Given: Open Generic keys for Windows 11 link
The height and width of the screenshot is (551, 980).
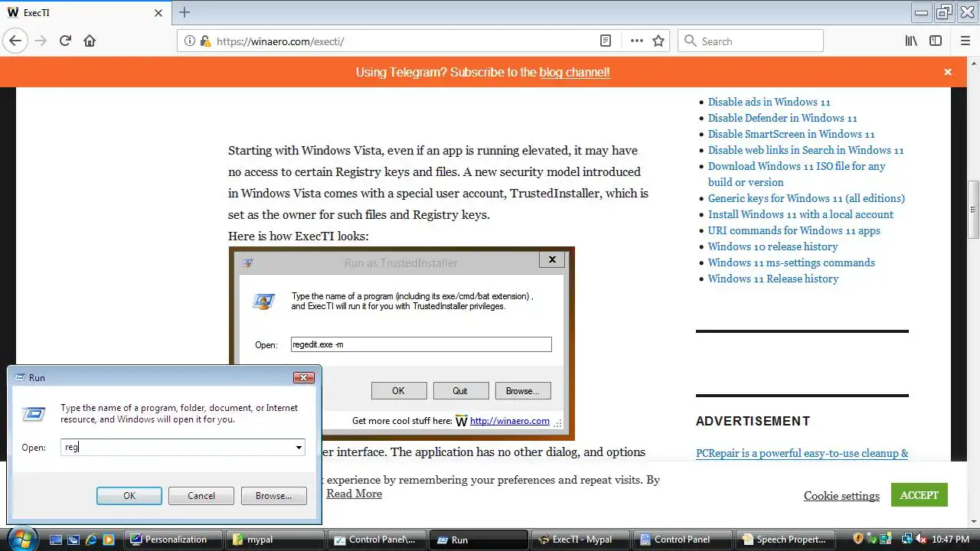Looking at the screenshot, I should [806, 198].
